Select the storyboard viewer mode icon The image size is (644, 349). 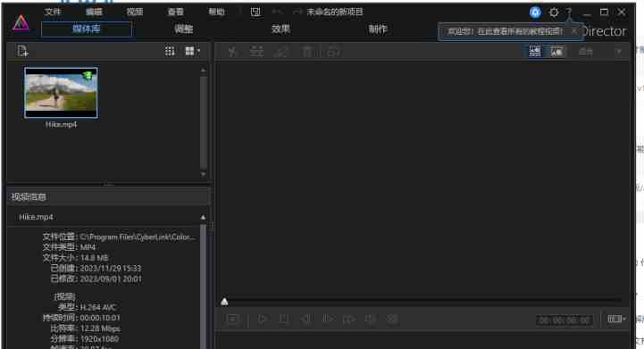coord(535,52)
